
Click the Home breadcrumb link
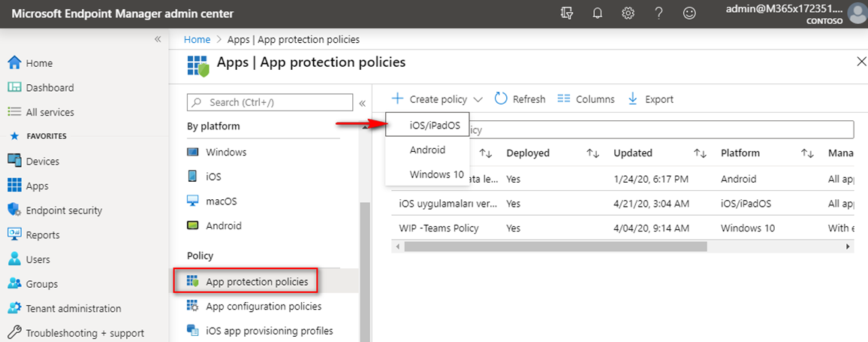[197, 39]
